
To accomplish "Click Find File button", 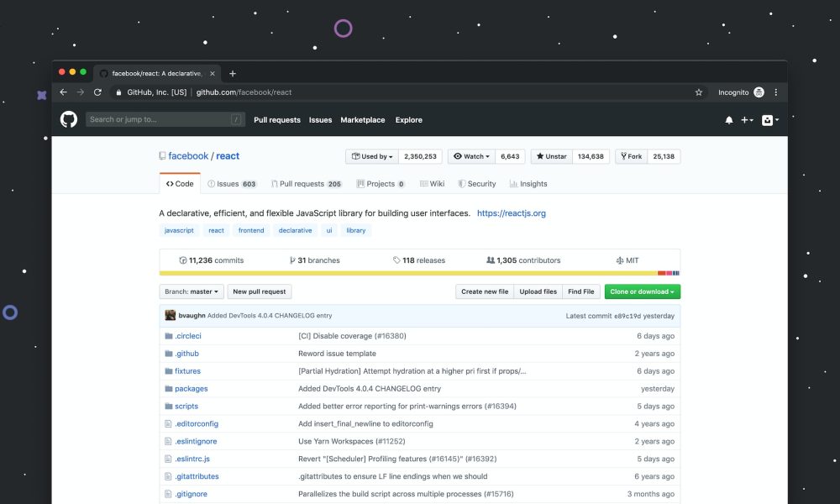I will pos(580,291).
